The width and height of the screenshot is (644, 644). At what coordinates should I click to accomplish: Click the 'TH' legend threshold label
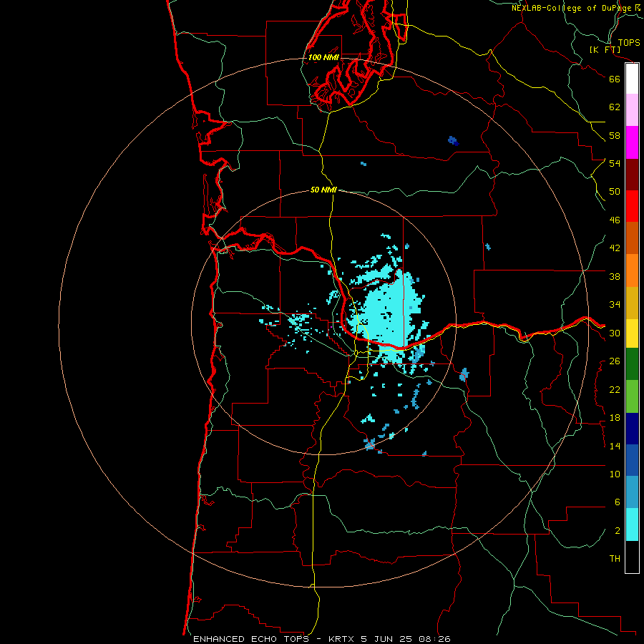point(615,559)
